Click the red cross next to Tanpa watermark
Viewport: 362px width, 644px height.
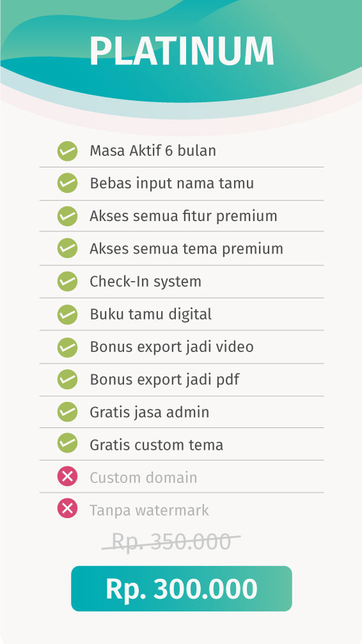click(x=67, y=508)
